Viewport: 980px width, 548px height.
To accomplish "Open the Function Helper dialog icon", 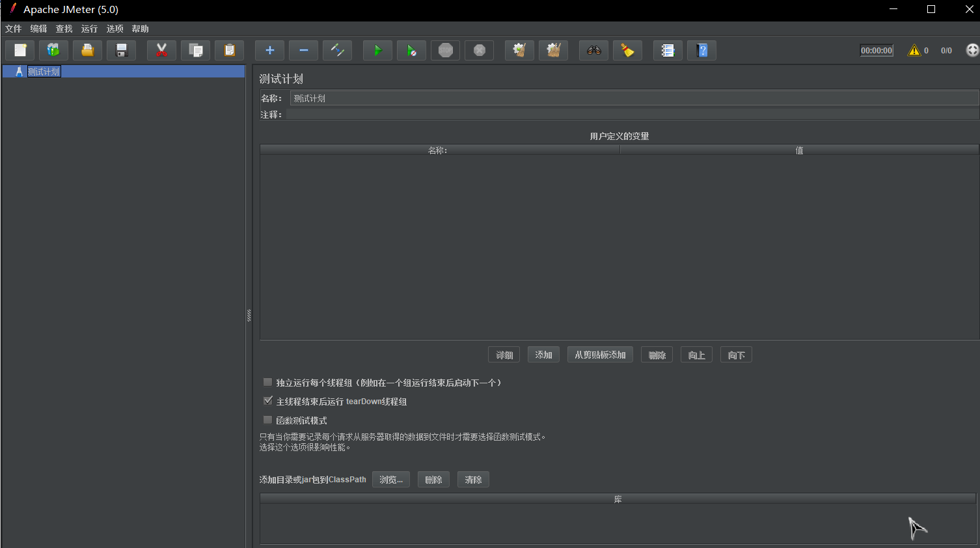I will point(668,50).
